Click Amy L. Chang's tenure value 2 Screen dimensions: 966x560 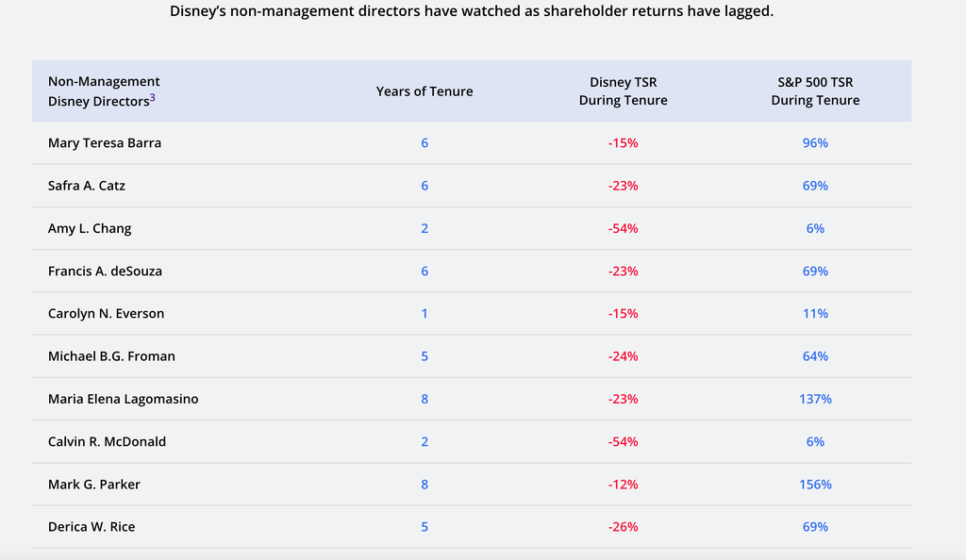coord(425,228)
